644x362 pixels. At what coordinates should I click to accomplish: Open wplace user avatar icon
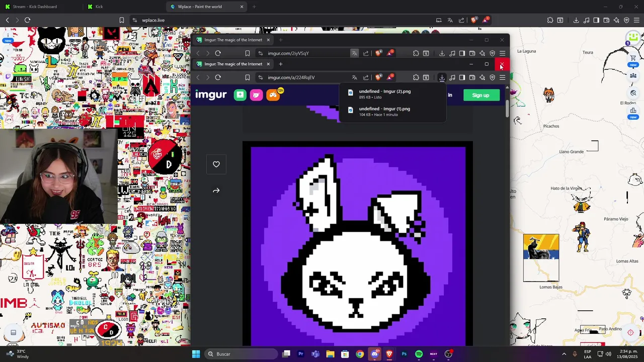click(x=633, y=38)
